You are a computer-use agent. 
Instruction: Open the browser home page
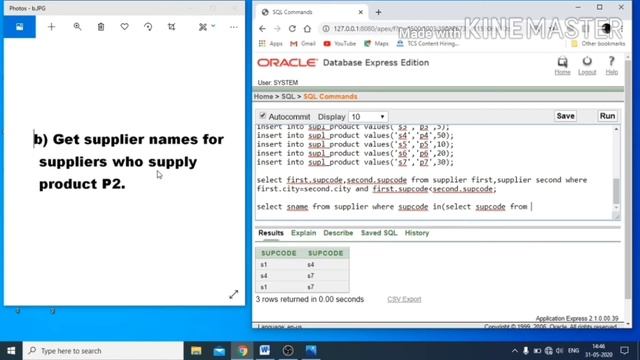[307, 29]
